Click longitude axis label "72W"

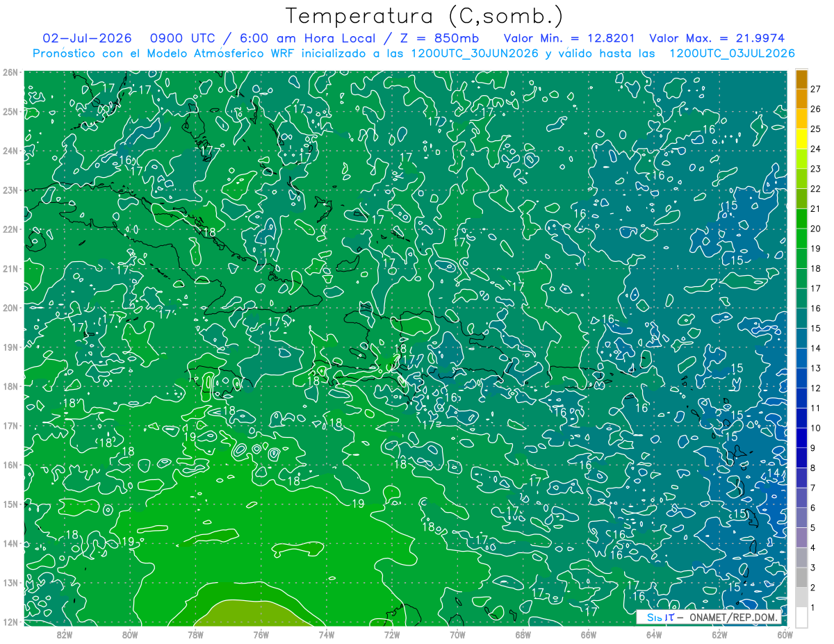(x=392, y=634)
